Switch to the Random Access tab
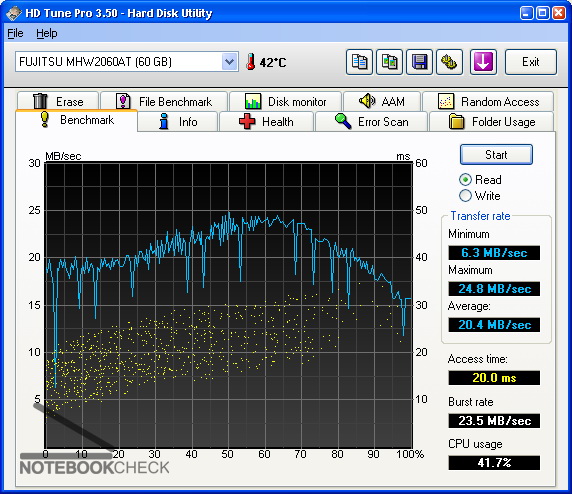 pyautogui.click(x=488, y=101)
